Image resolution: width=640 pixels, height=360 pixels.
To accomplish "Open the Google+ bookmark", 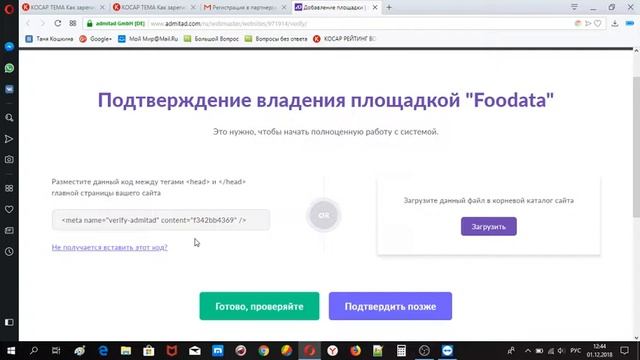I will [96, 39].
